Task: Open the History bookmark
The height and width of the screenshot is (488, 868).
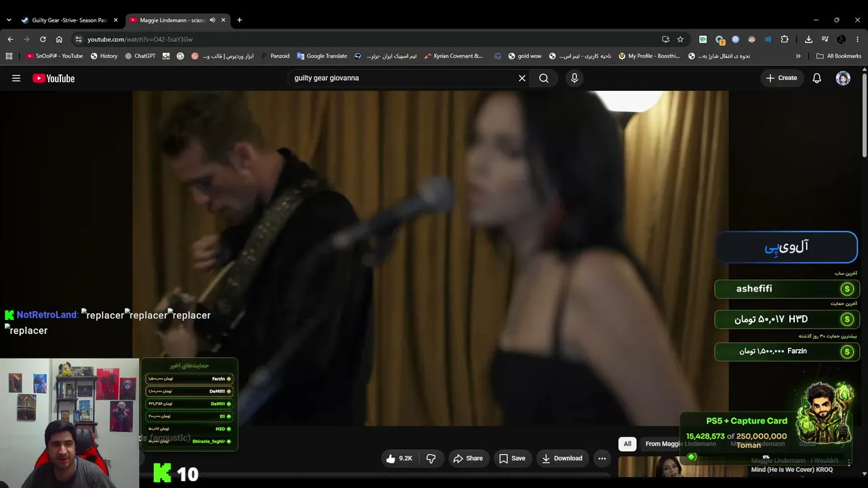Action: click(104, 56)
